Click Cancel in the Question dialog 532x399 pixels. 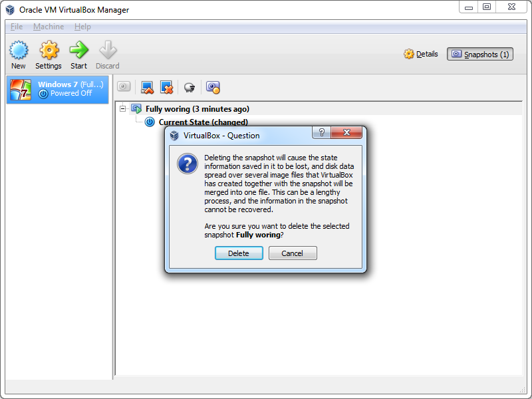click(293, 253)
